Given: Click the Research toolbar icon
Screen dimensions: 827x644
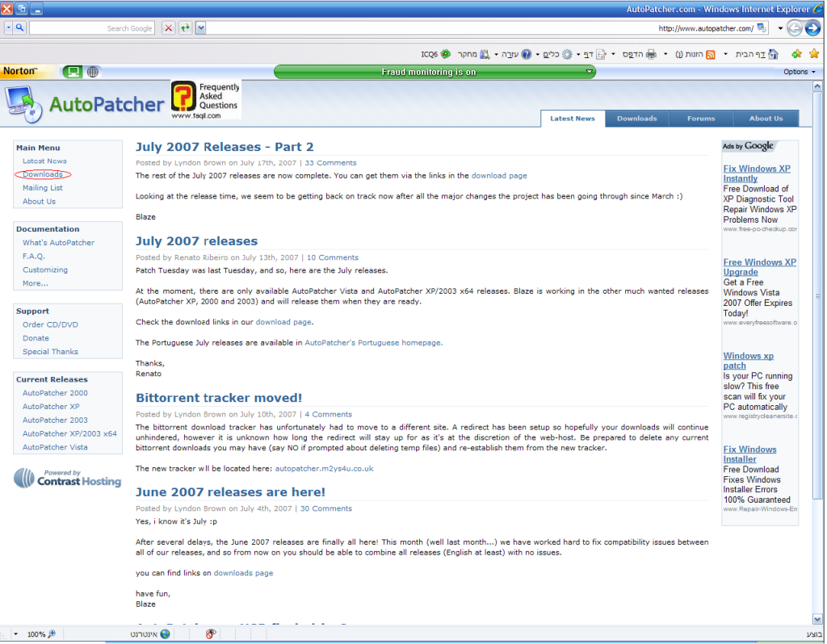Looking at the screenshot, I should click(485, 54).
